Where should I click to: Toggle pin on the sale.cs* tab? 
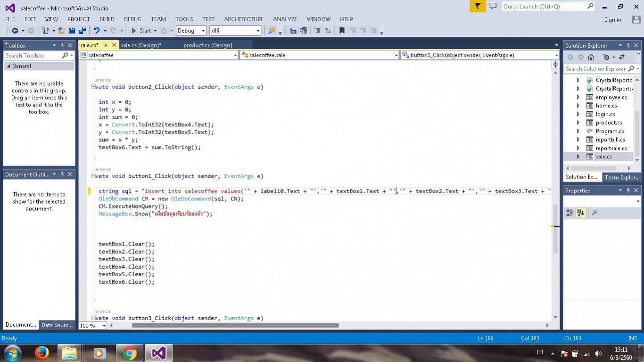(106, 45)
